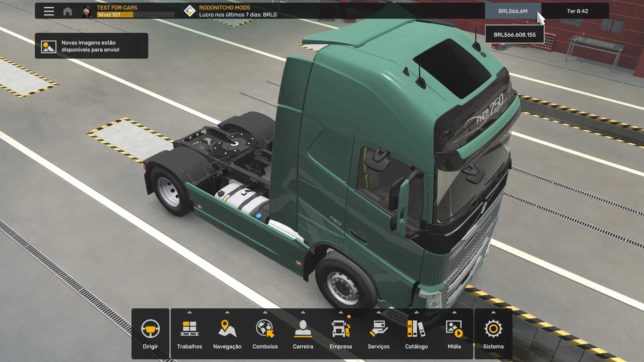The width and height of the screenshot is (644, 362).
Task: Click the BRL566,6M balance button
Action: pyautogui.click(x=513, y=11)
